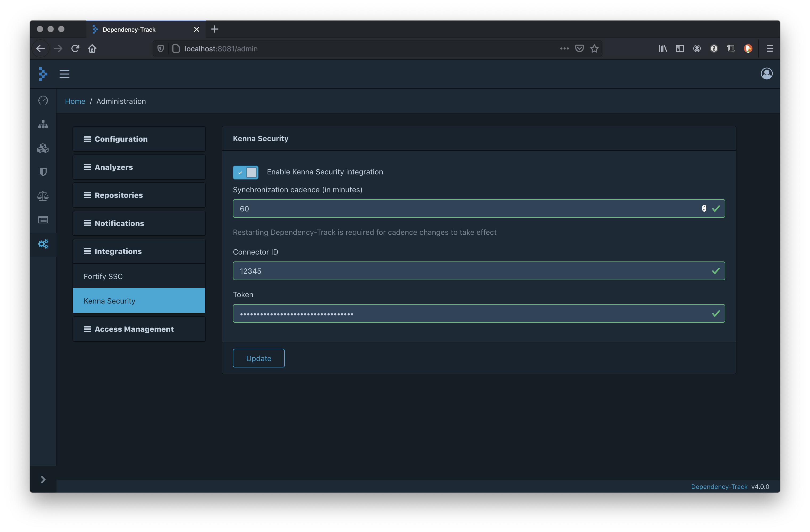
Task: Adjust cadence using the number stepper arrows
Action: coord(704,208)
